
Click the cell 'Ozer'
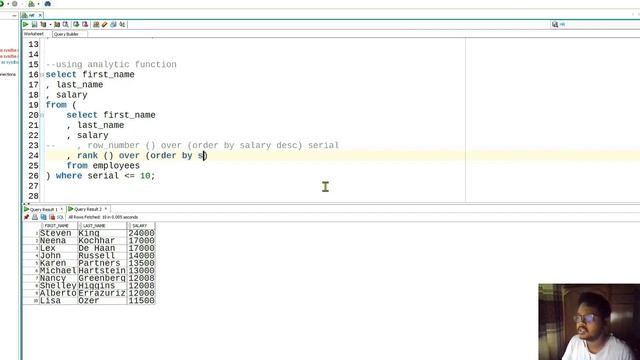[x=102, y=300]
